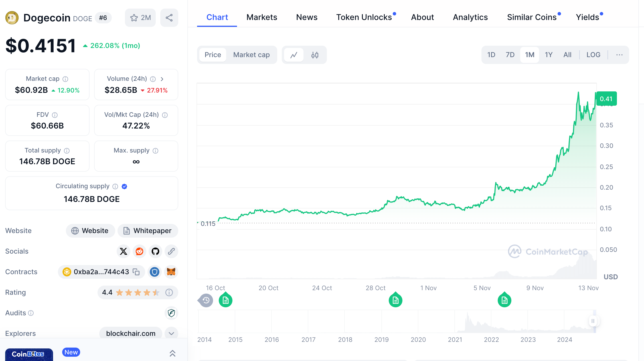The image size is (644, 361).
Task: Open the Chart tab
Action: click(x=217, y=17)
